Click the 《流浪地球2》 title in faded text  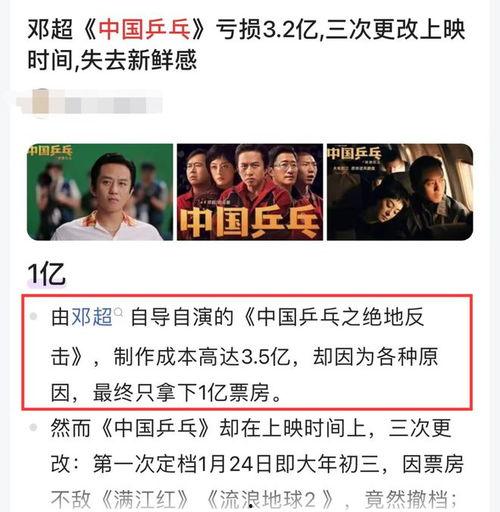[x=269, y=500]
